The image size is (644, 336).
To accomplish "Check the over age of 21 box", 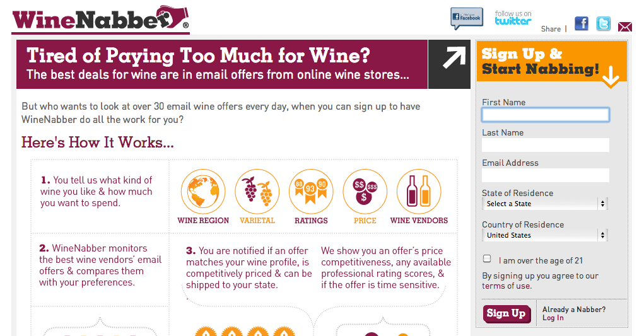I will [x=487, y=258].
